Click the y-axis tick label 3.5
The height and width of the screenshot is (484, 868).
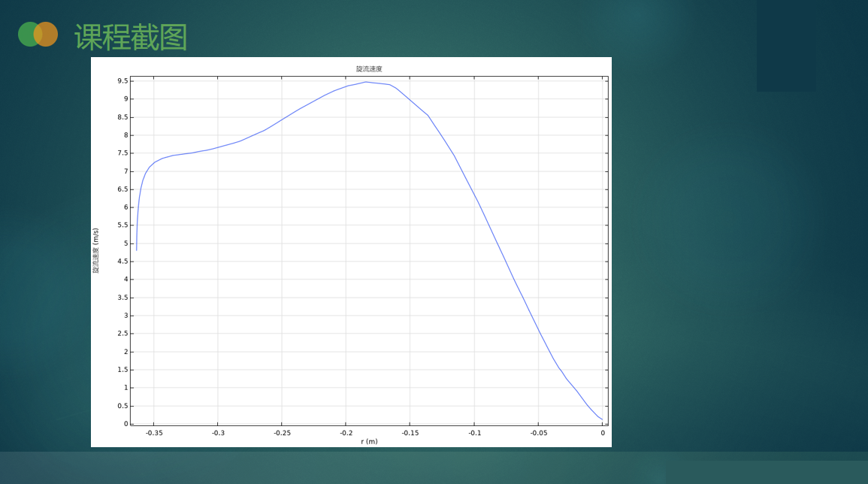click(122, 298)
